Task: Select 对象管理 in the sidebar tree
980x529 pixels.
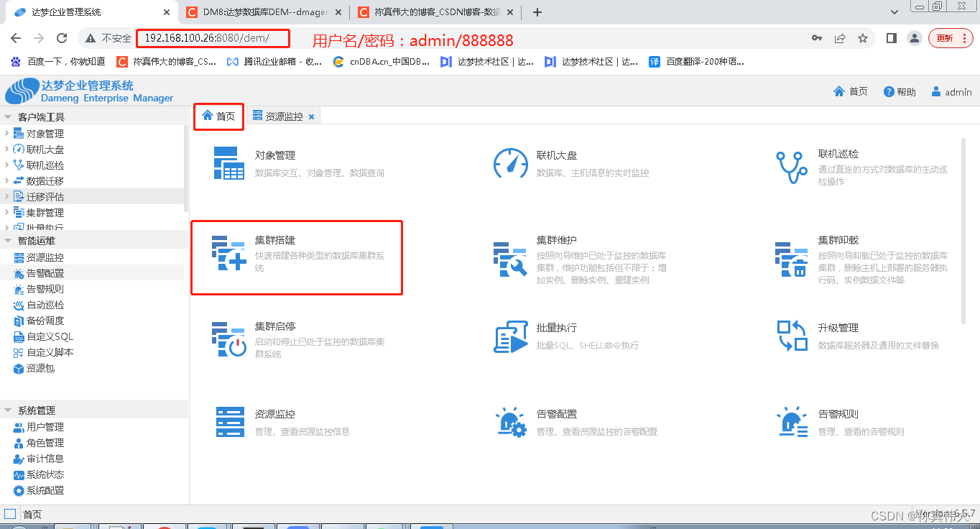Action: click(45, 134)
